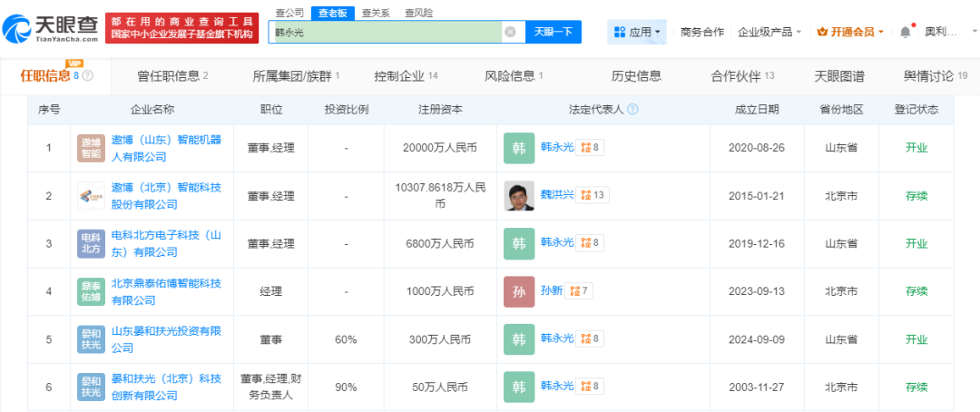This screenshot has height=412, width=980.
Task: Click the 韩 avatar in row 5
Action: 519,338
